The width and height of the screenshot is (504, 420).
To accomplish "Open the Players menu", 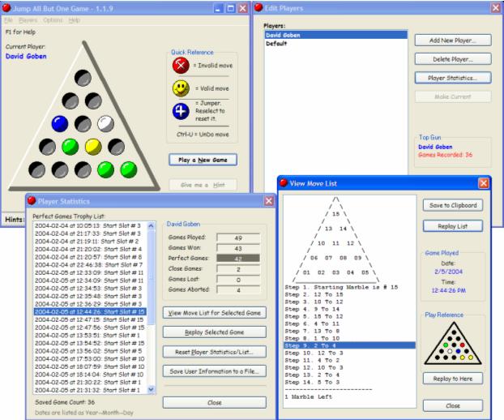I will pyautogui.click(x=28, y=19).
